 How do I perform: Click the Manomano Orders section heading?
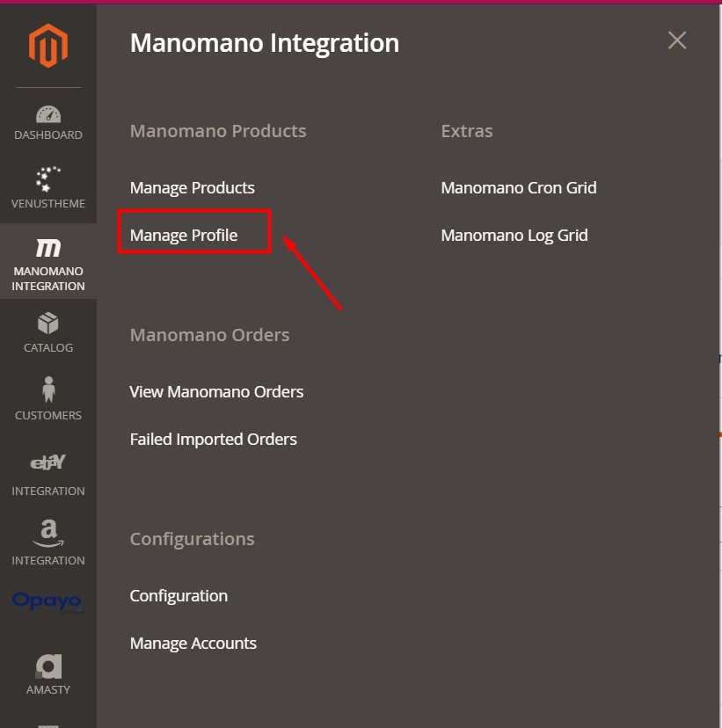point(210,335)
